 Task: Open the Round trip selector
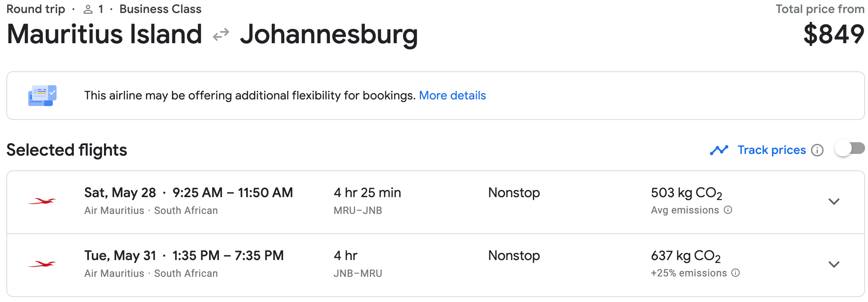point(36,8)
